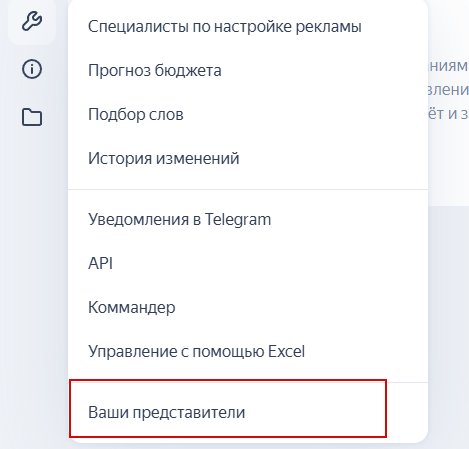The width and height of the screenshot is (469, 449).
Task: Manage your representatives in the red box
Action: pyautogui.click(x=228, y=408)
